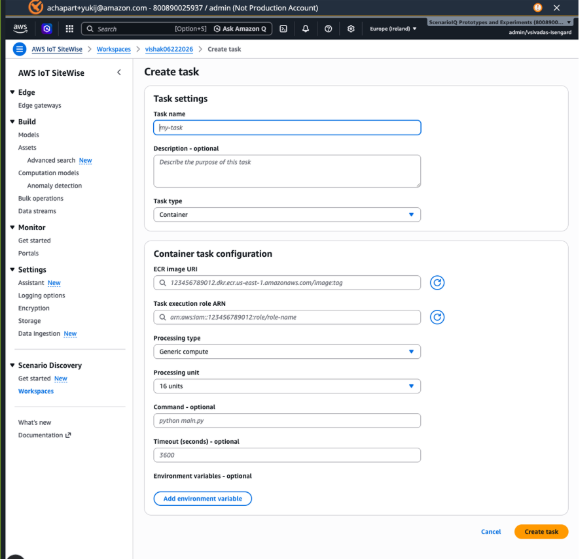Open Computation models in sidebar
Image resolution: width=579 pixels, height=559 pixels.
coord(48,173)
